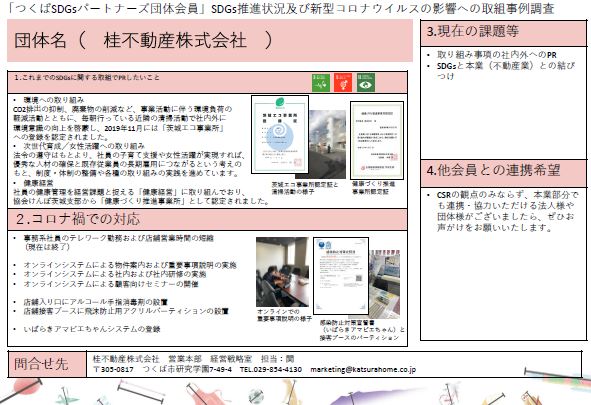Select the 物件案内および重要事項説明 bullet
The height and width of the screenshot is (405, 591).
click(130, 265)
